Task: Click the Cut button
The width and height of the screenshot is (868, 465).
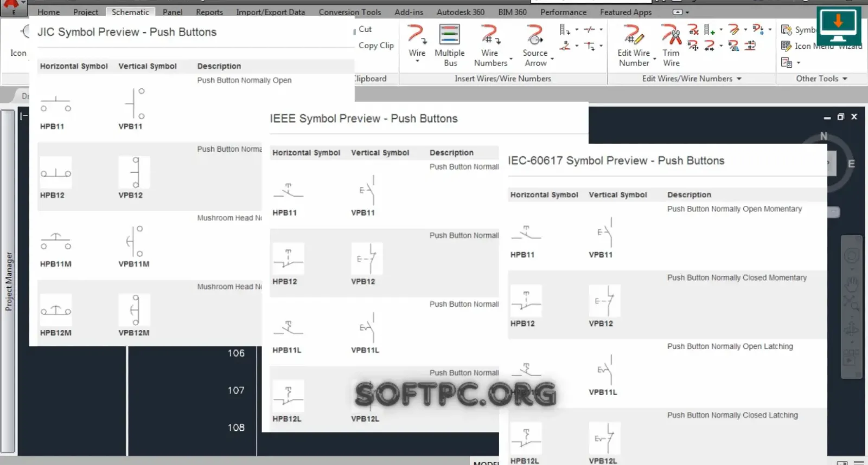Action: coord(365,29)
